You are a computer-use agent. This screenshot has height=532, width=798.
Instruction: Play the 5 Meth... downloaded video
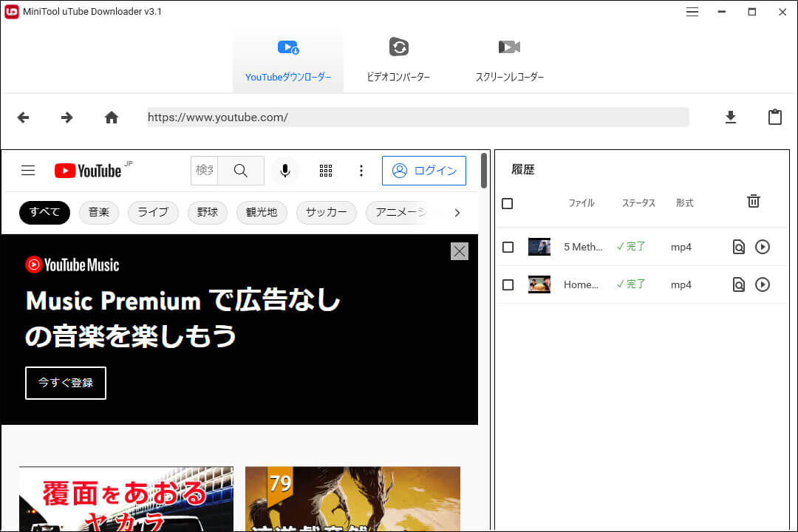tap(763, 247)
